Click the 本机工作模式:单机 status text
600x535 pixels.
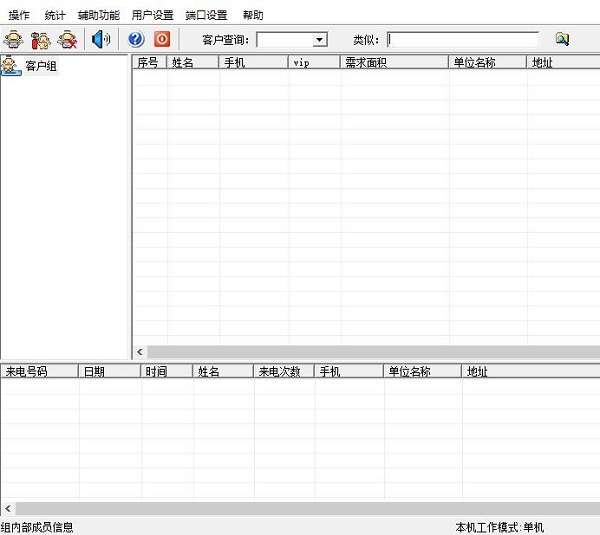[x=499, y=527]
